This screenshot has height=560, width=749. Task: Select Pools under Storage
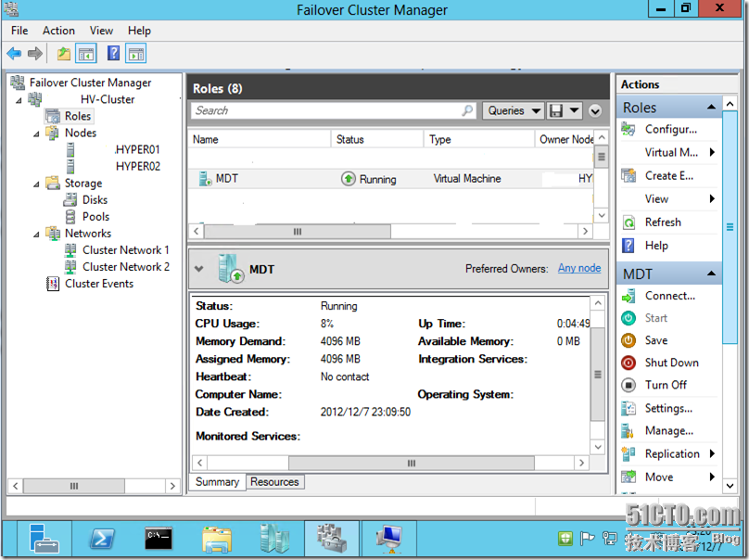pyautogui.click(x=95, y=216)
